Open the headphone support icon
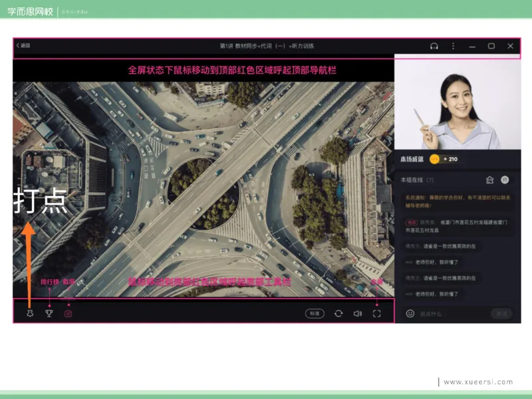The image size is (532, 399). coord(434,46)
